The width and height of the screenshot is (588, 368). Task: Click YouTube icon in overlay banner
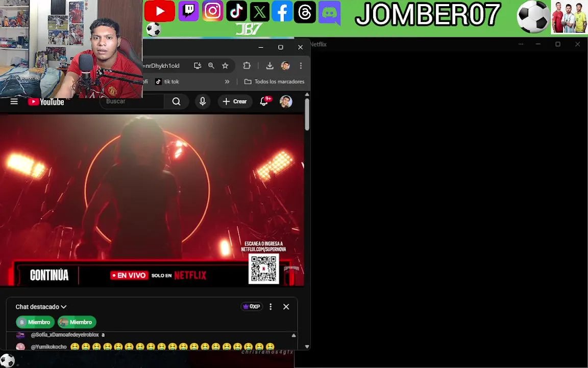(159, 11)
